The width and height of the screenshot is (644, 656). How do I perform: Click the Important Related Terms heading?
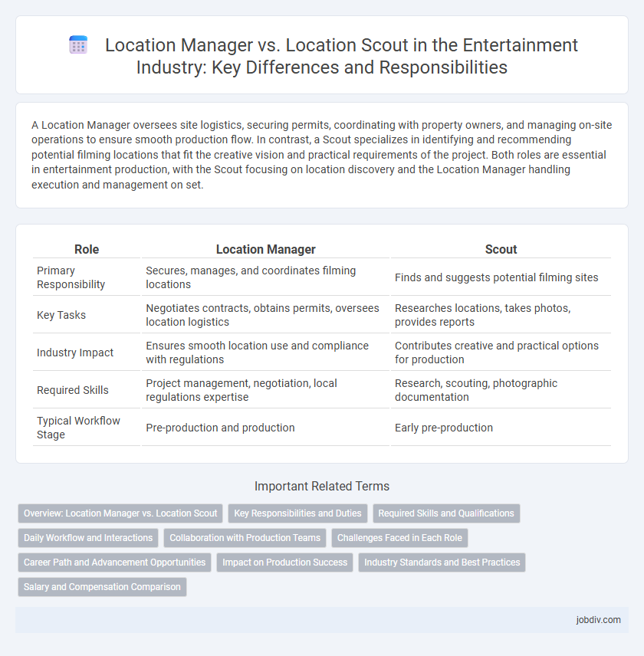(x=322, y=486)
